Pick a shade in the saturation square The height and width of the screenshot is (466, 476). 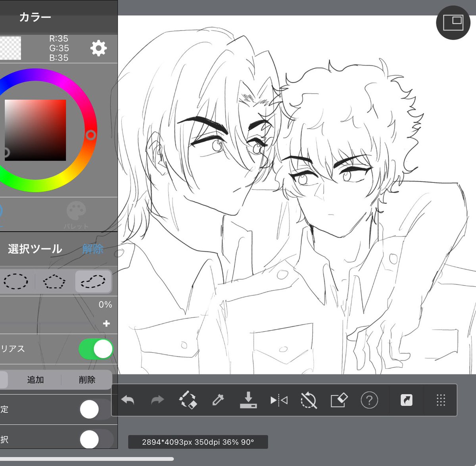point(35,130)
